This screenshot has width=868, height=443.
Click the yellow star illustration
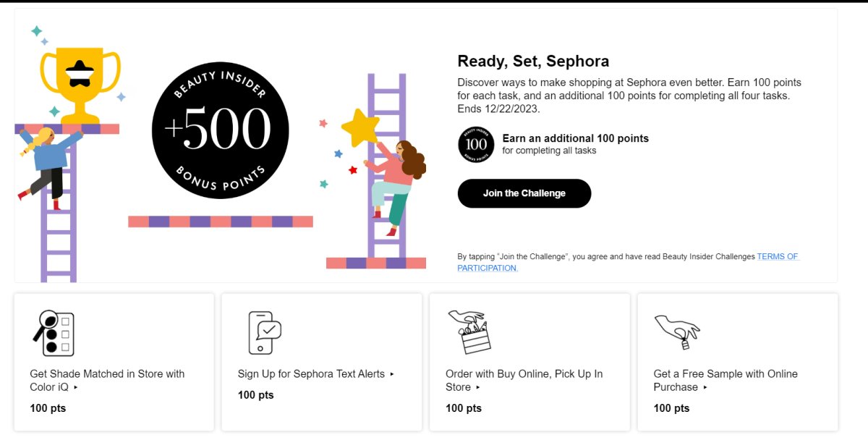[x=360, y=127]
